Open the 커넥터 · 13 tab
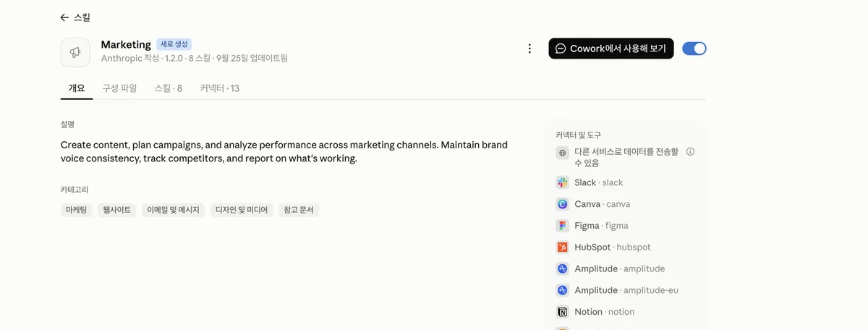The width and height of the screenshot is (868, 330). 220,88
